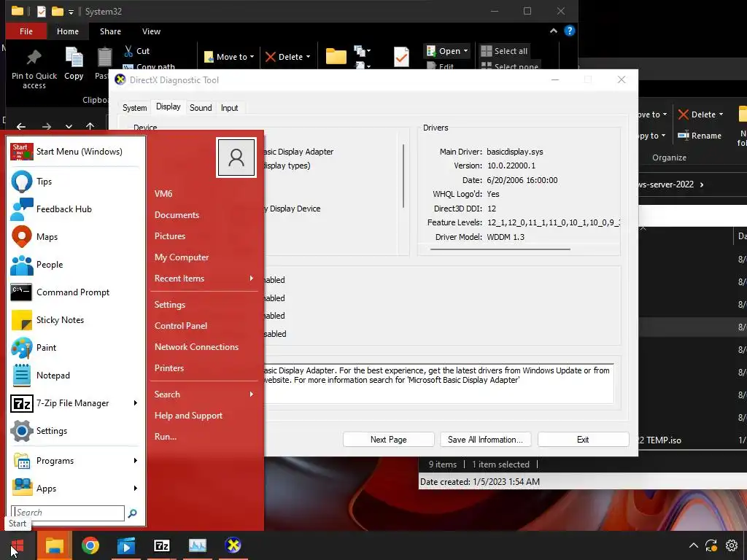Image resolution: width=747 pixels, height=560 pixels.
Task: Click the start menu Search input box
Action: click(x=68, y=513)
